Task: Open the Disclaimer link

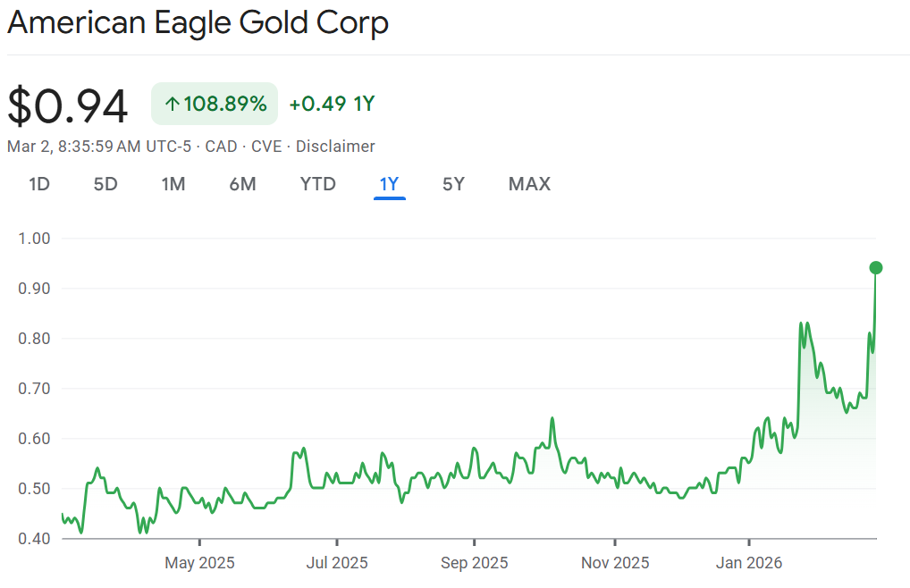Action: coord(335,147)
